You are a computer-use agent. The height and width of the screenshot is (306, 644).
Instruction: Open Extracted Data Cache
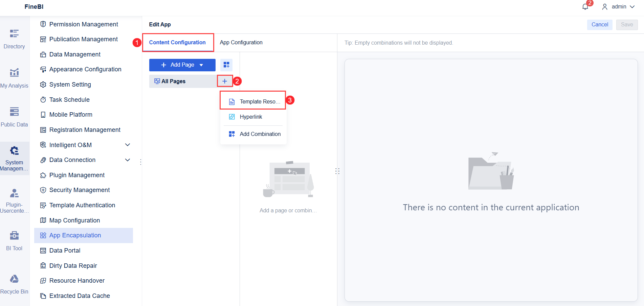84,296
